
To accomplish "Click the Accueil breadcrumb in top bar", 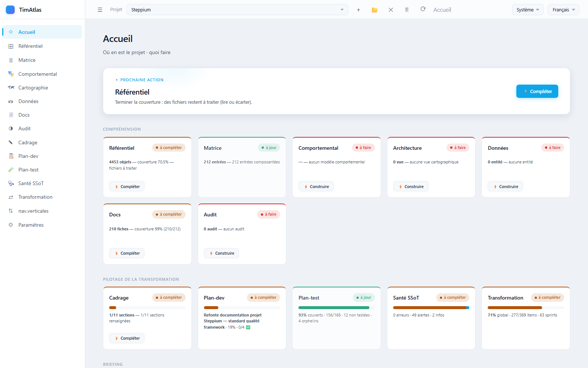I will click(442, 10).
